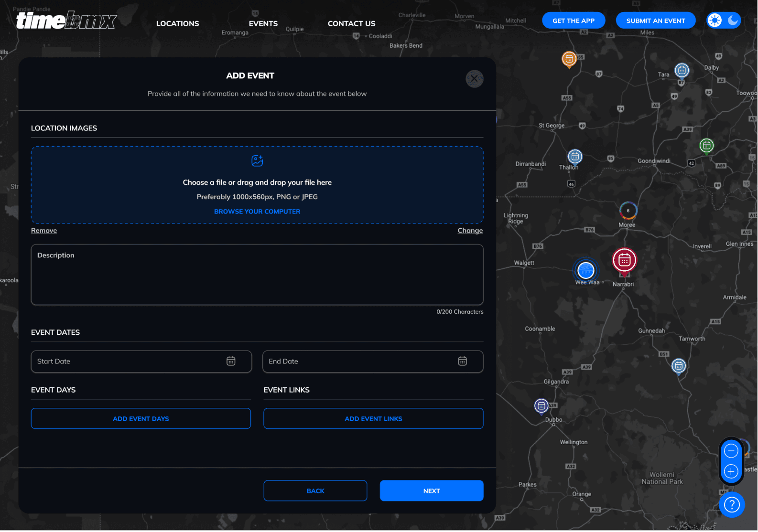This screenshot has width=758, height=532.
Task: Switch to light mode sun icon
Action: coord(715,21)
